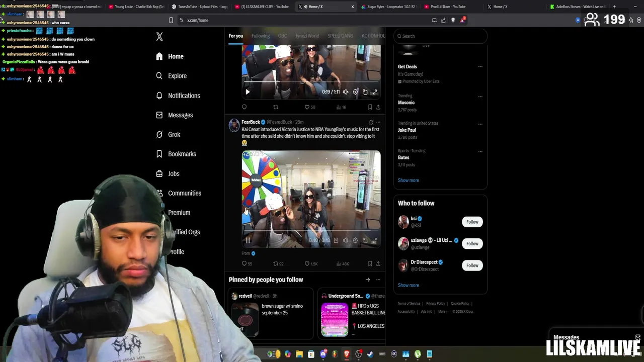The height and width of the screenshot is (362, 644).
Task: Reply to the top post
Action: (x=245, y=107)
